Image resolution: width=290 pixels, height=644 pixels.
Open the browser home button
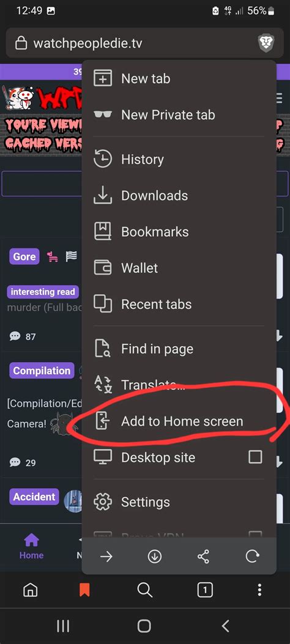(31, 590)
